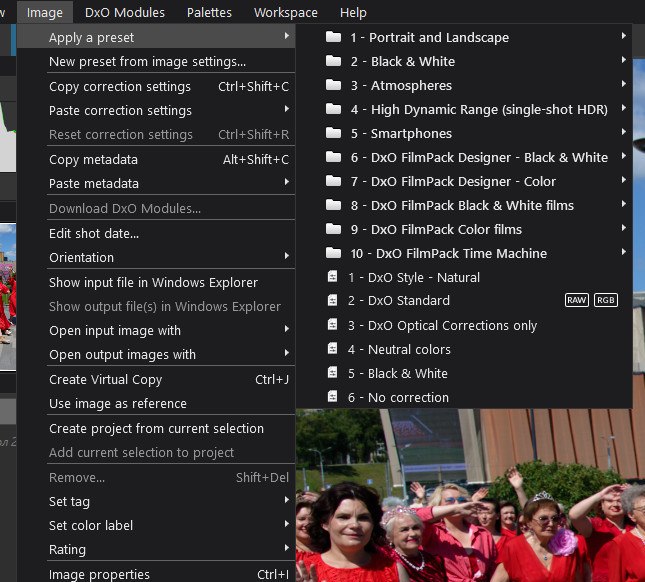Screen dimensions: 645x582
Task: Select Apply a preset menu entry
Action: coord(156,37)
